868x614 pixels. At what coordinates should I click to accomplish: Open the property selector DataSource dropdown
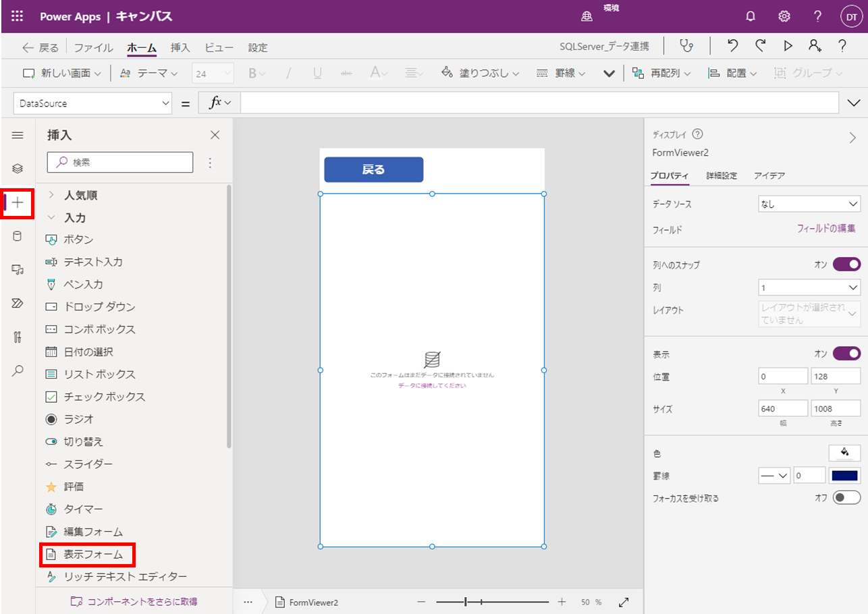tap(93, 103)
